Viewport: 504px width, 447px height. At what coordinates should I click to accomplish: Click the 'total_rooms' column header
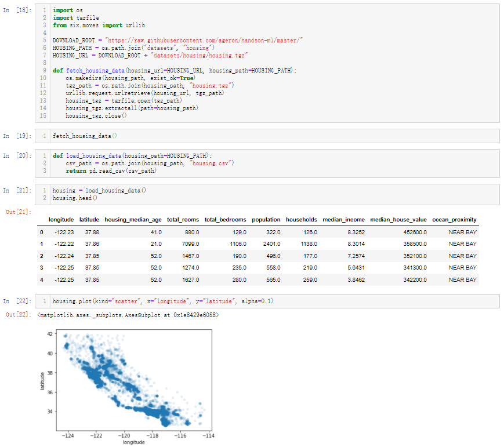(x=183, y=220)
